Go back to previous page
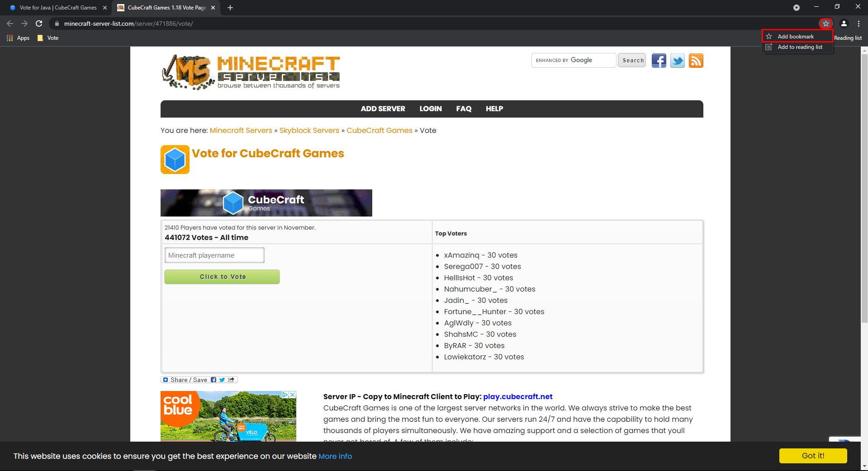 [x=10, y=24]
